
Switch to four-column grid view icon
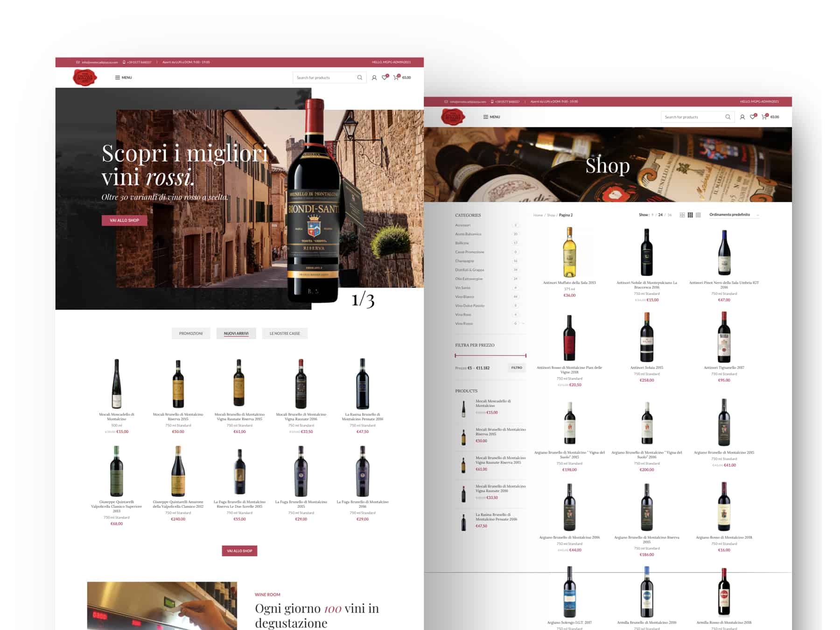(698, 215)
